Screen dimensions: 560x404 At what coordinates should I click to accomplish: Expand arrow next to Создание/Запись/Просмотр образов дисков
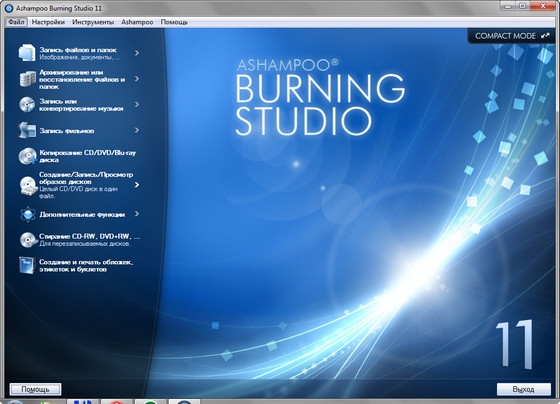(x=137, y=185)
